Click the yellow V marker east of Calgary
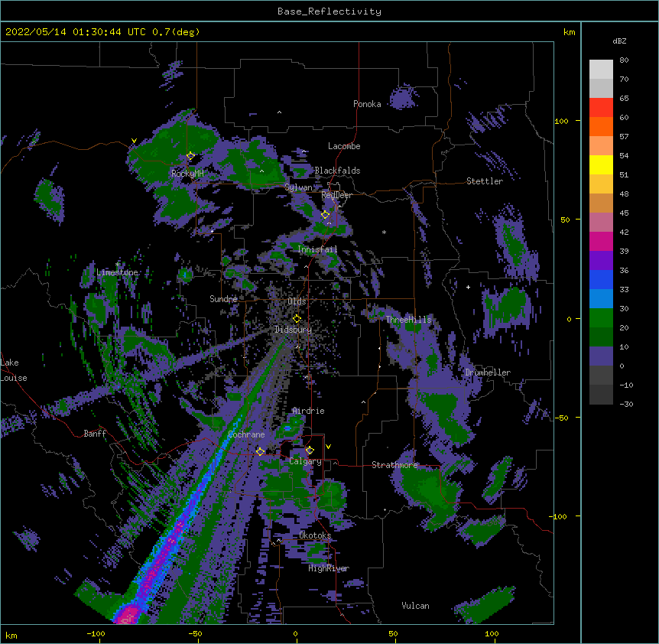The width and height of the screenshot is (659, 644). (x=328, y=447)
